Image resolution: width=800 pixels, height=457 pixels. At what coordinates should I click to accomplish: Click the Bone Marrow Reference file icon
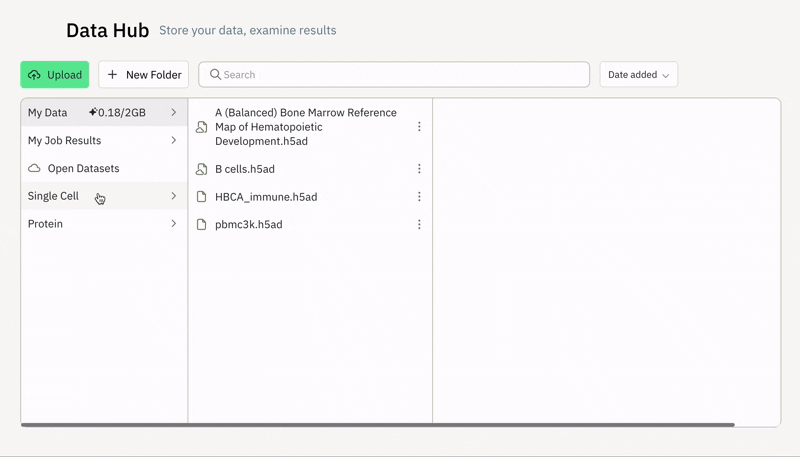pos(202,127)
